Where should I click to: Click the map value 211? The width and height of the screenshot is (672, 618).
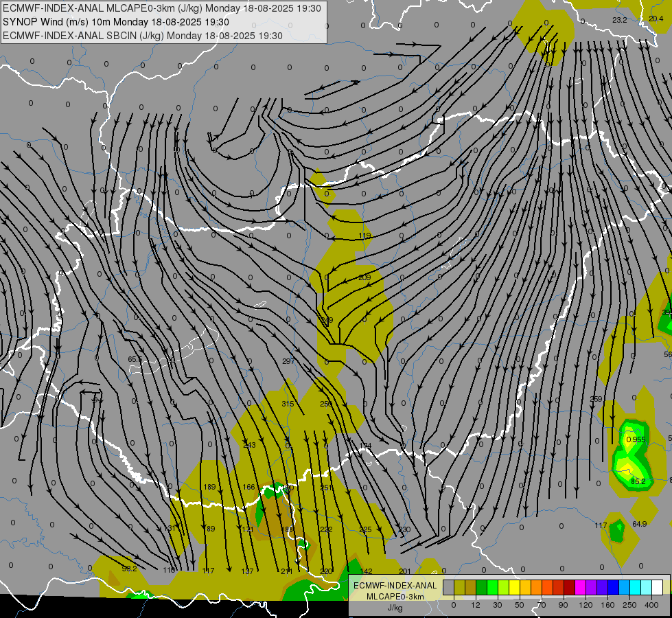(x=287, y=571)
